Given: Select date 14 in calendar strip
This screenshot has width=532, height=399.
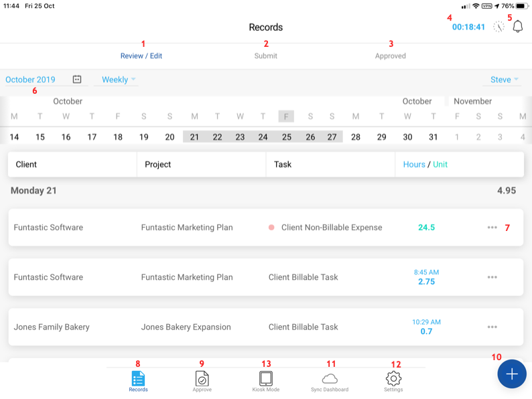Looking at the screenshot, I should (x=14, y=137).
